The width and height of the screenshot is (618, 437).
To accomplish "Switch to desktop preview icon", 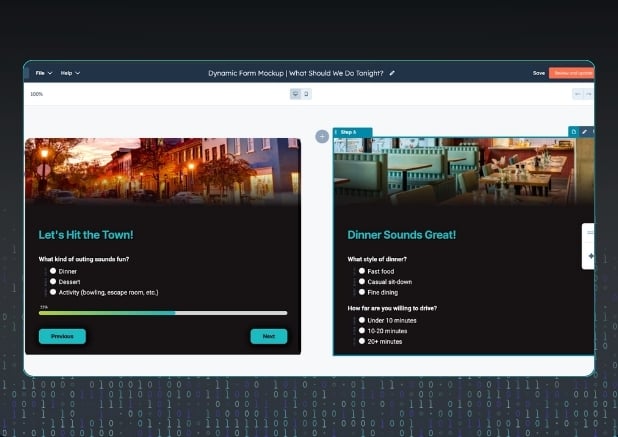I will coord(295,94).
